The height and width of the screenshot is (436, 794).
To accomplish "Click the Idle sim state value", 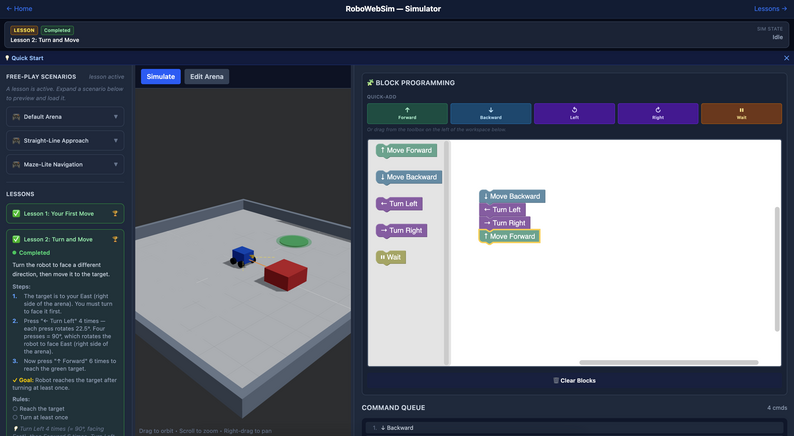I will (x=777, y=37).
